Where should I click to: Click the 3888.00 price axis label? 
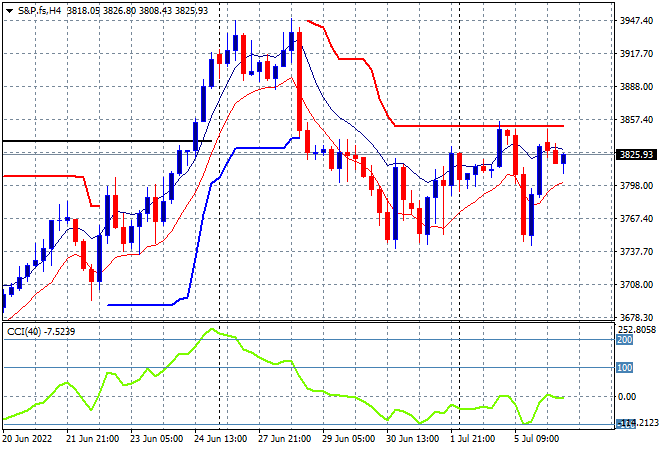coord(636,87)
